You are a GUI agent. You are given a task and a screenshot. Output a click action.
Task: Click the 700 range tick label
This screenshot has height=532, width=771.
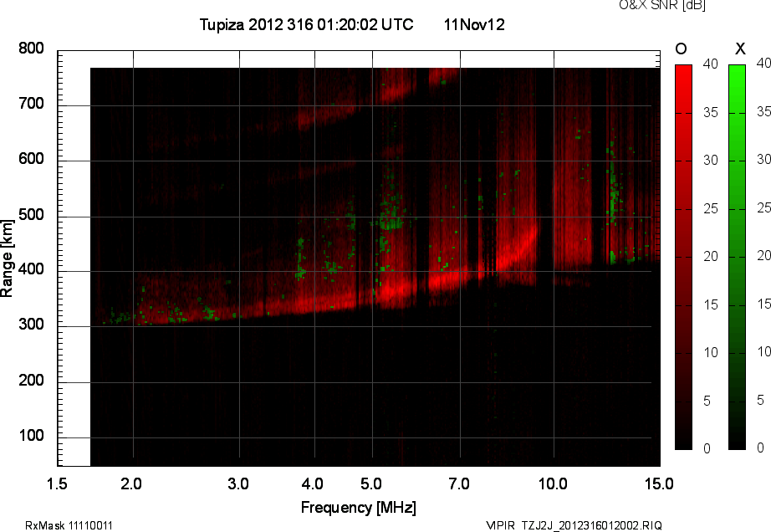pyautogui.click(x=31, y=103)
